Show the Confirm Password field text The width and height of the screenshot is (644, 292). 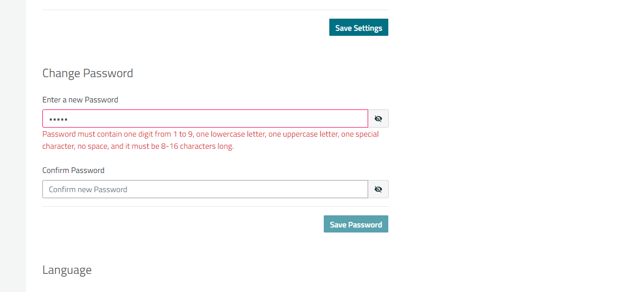(x=378, y=189)
